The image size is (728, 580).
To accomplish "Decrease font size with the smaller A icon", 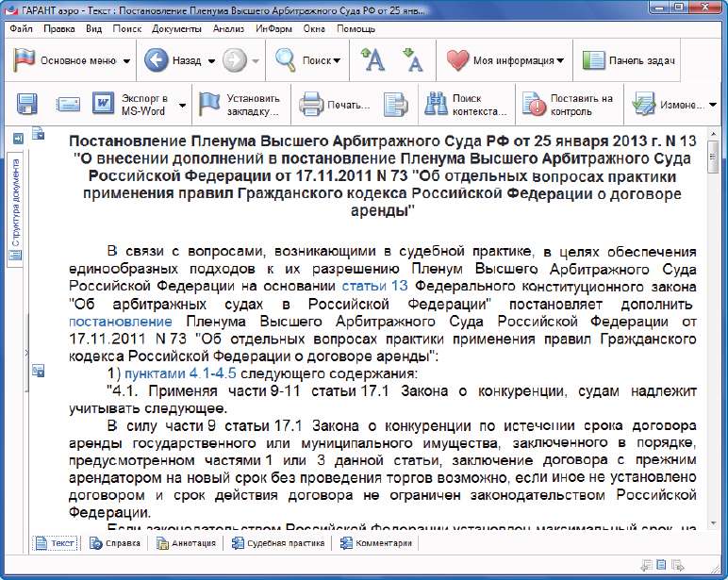I will pyautogui.click(x=413, y=60).
